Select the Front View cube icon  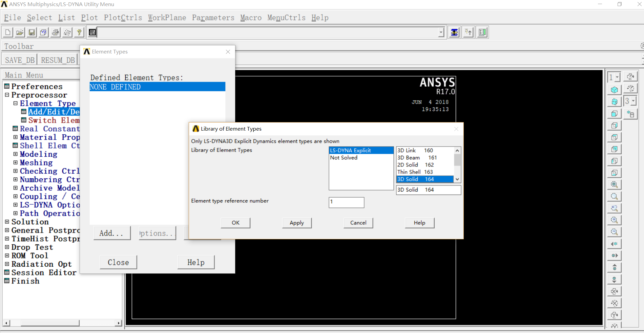coord(614,113)
